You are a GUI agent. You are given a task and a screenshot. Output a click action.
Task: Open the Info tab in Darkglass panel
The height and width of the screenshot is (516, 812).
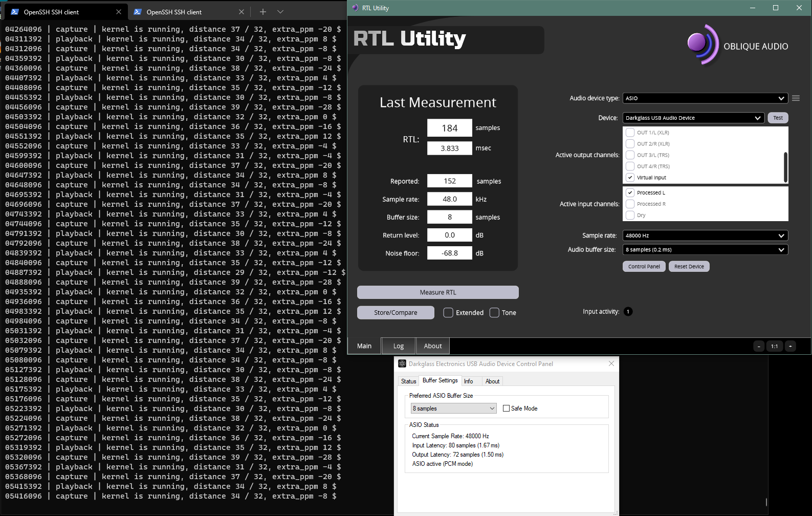[469, 381]
